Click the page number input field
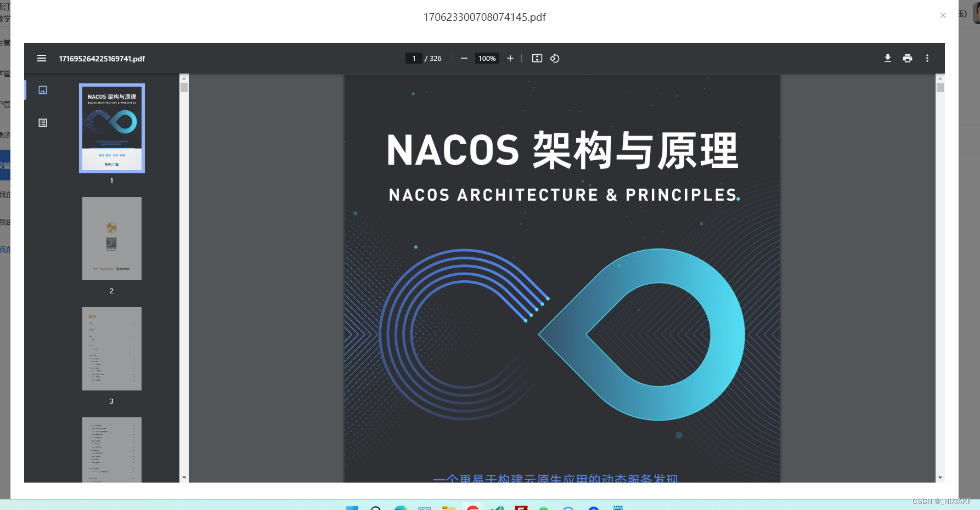This screenshot has height=510, width=980. tap(414, 58)
